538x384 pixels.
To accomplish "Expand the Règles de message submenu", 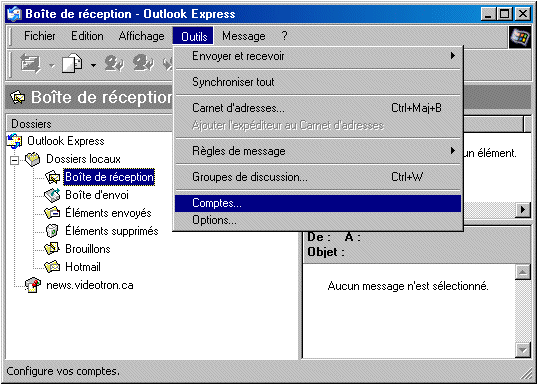I will pyautogui.click(x=318, y=151).
